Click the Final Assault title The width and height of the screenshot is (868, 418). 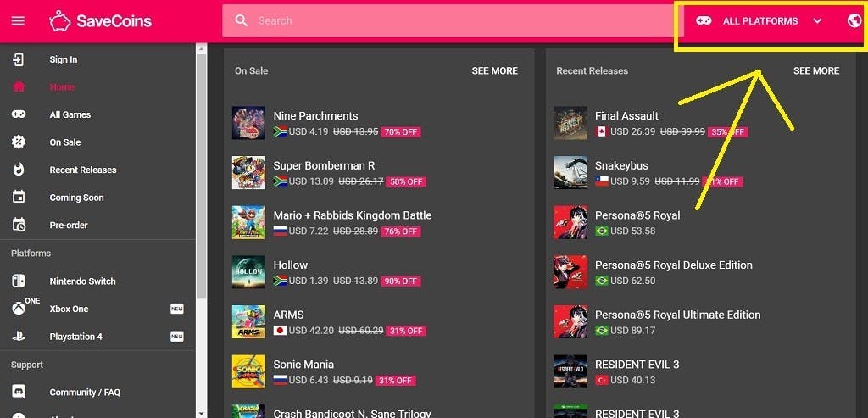(x=626, y=115)
